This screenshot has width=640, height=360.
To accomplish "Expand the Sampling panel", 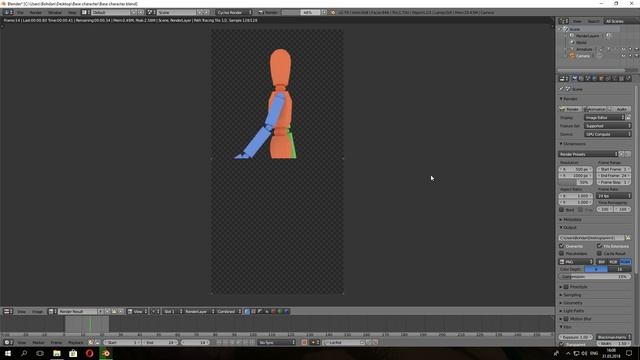I will (x=572, y=295).
